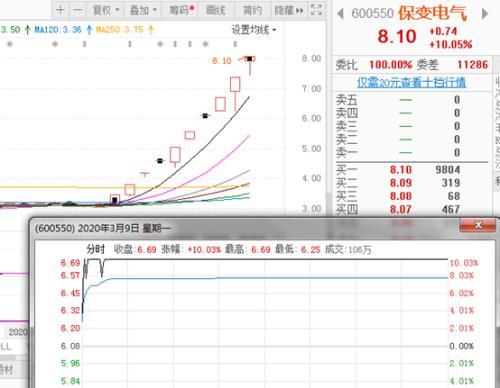
Task: Click the 委差 value 11286
Action: coord(473,64)
